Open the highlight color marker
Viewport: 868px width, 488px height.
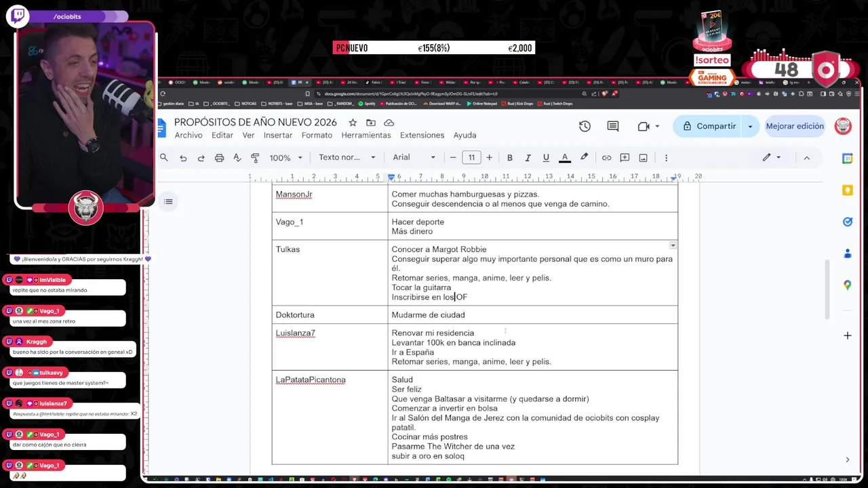584,157
